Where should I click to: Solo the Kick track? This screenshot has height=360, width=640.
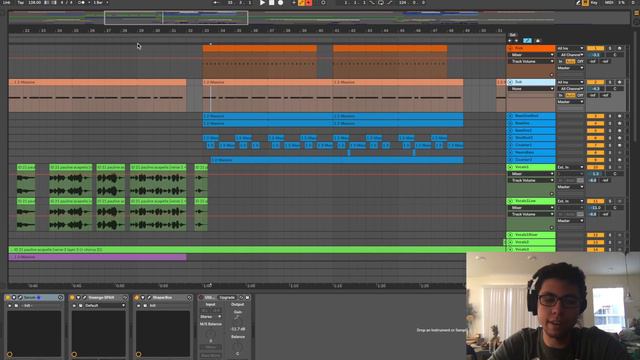(610, 48)
